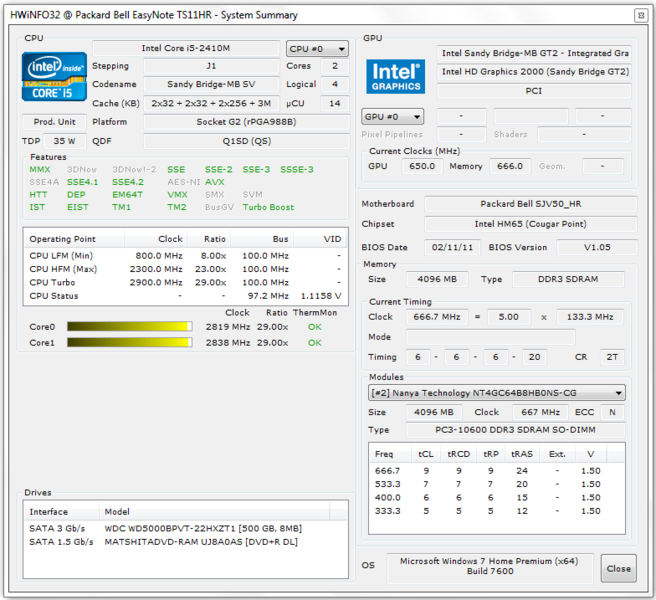Click the Intel Sandy Bridge-MB GT2 field
This screenshot has width=656, height=600.
[x=534, y=53]
